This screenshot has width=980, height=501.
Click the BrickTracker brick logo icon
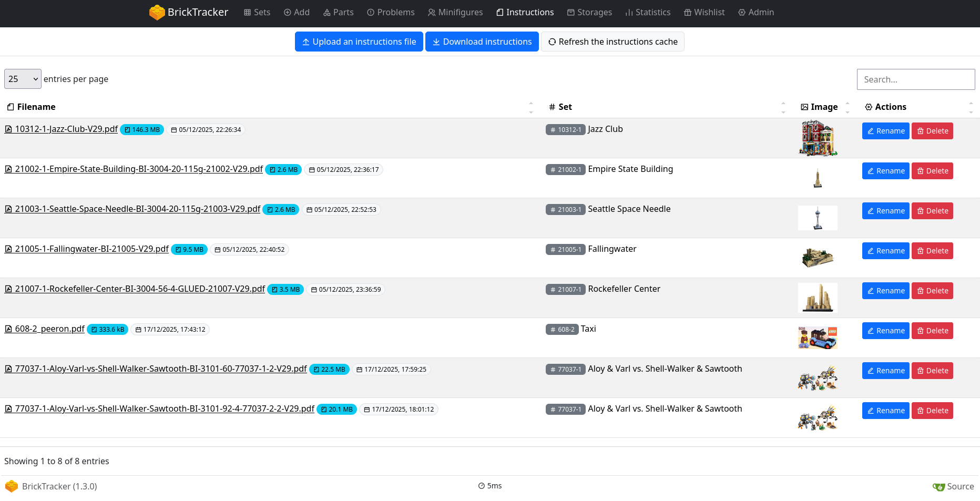tap(157, 13)
